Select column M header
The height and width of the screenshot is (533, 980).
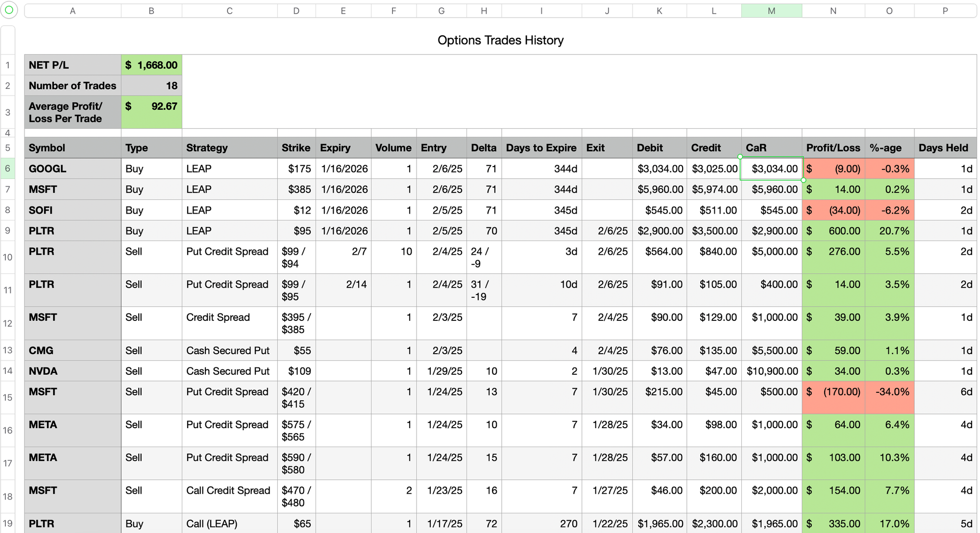coord(772,11)
